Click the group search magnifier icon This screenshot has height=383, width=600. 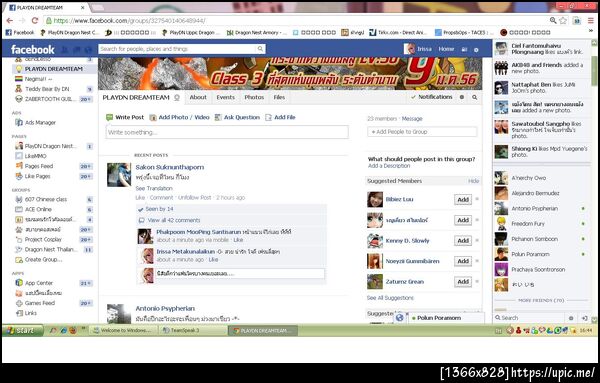[x=474, y=98]
